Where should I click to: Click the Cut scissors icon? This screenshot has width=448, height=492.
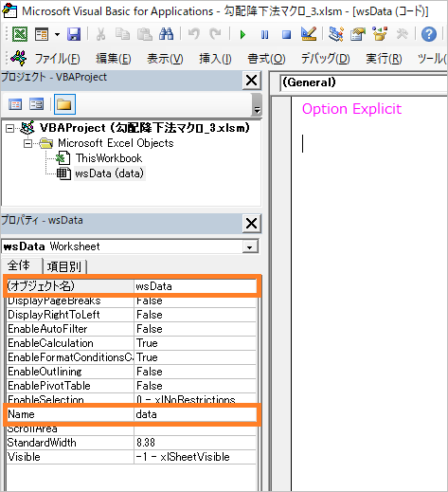click(x=100, y=34)
